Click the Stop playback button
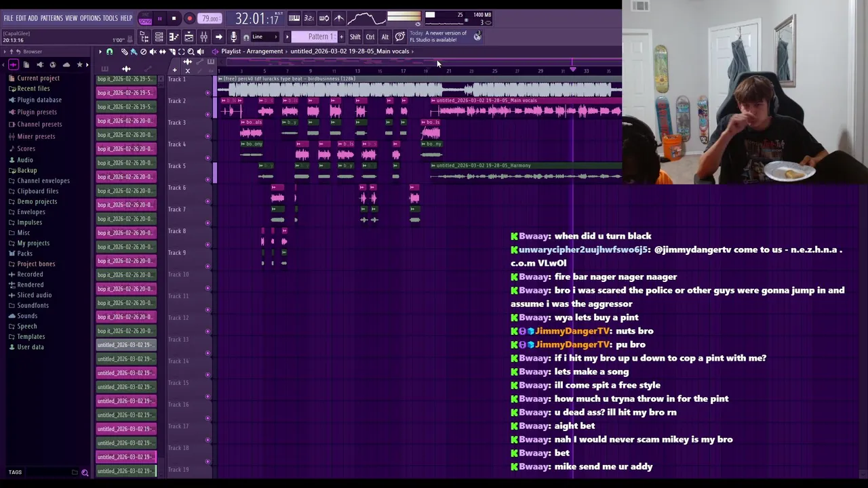Viewport: 868px width, 488px height. coord(174,18)
